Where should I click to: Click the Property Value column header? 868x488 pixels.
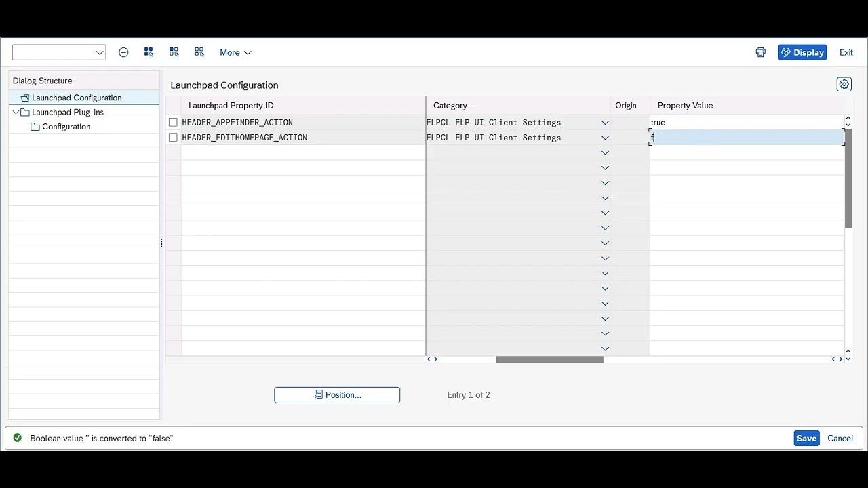coord(747,106)
